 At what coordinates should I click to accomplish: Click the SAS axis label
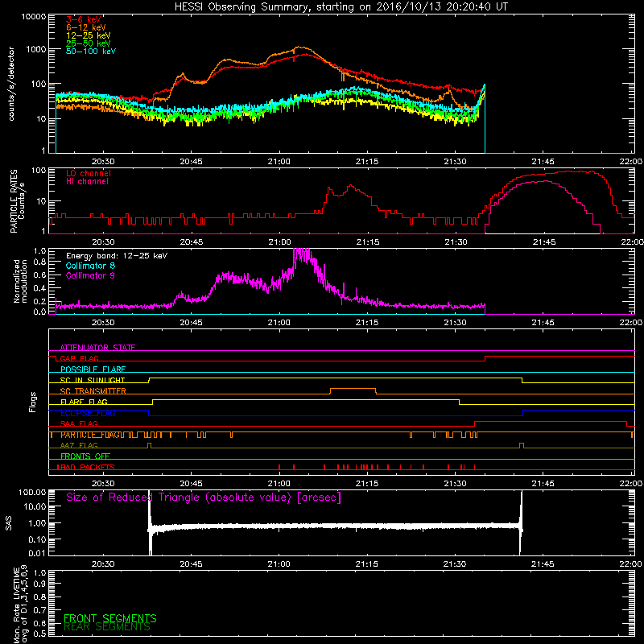tap(9, 523)
